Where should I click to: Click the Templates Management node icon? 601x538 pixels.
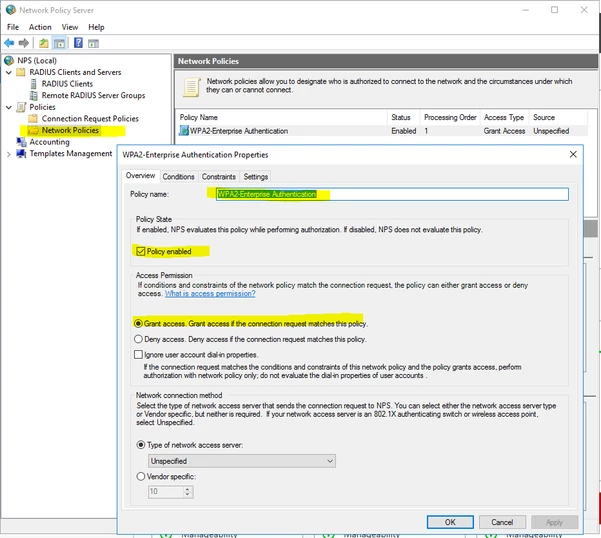point(21,153)
